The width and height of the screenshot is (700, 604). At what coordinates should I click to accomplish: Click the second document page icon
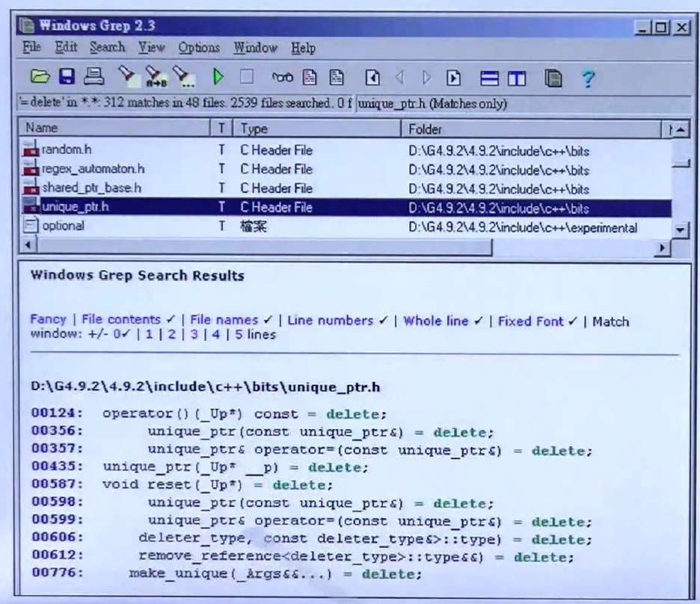pyautogui.click(x=336, y=78)
